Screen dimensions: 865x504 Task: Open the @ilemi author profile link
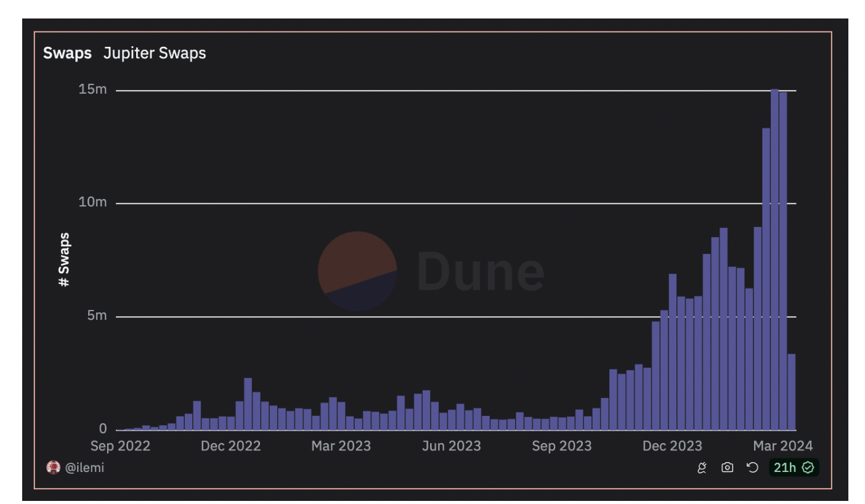click(x=84, y=468)
